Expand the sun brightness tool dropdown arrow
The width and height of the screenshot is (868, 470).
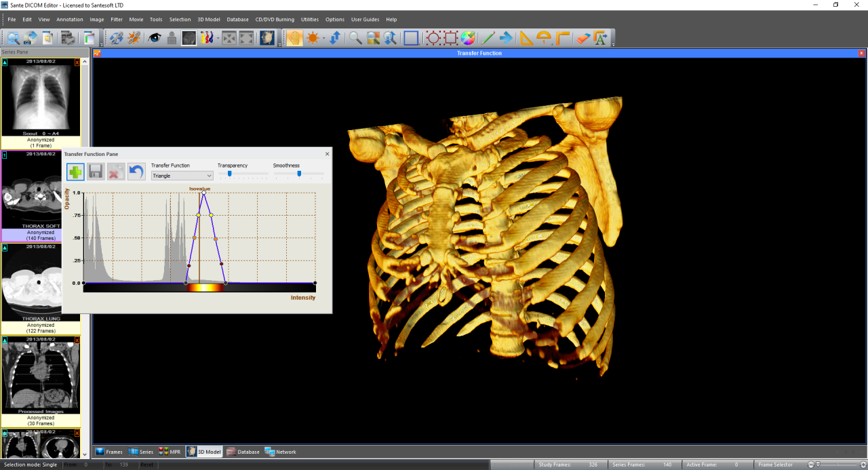[x=323, y=39]
